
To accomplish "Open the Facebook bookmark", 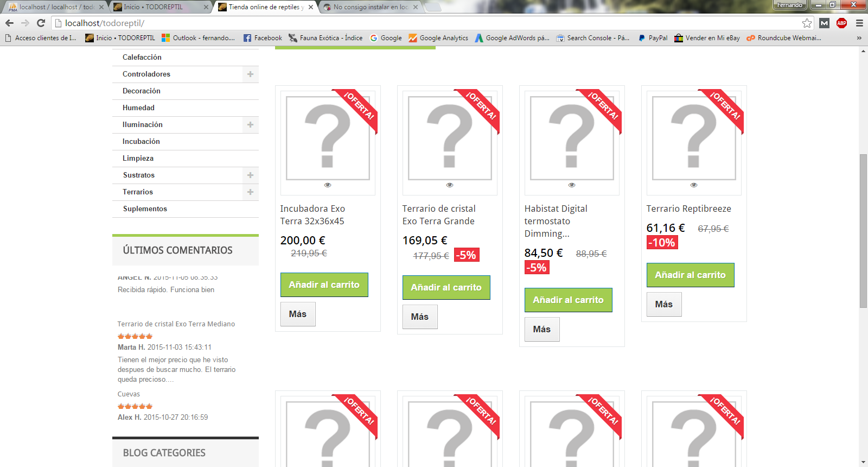I will click(263, 38).
